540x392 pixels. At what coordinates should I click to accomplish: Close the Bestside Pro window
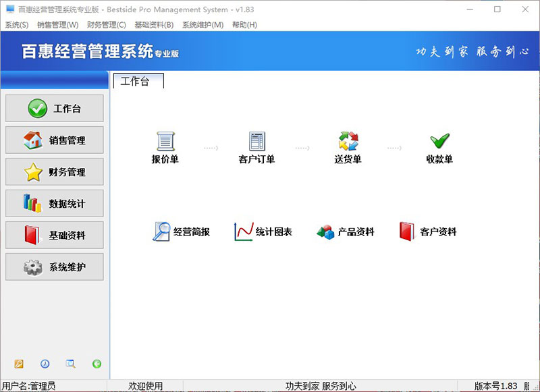click(525, 9)
